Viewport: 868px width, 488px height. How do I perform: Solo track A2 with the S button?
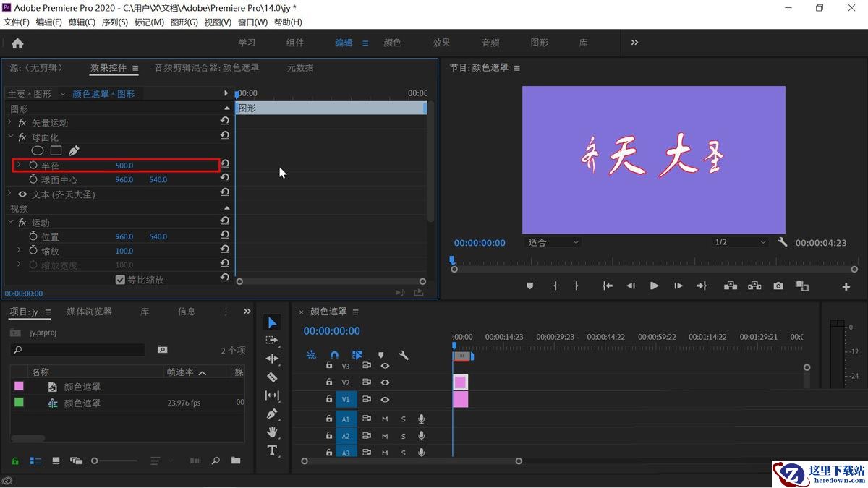coord(404,436)
